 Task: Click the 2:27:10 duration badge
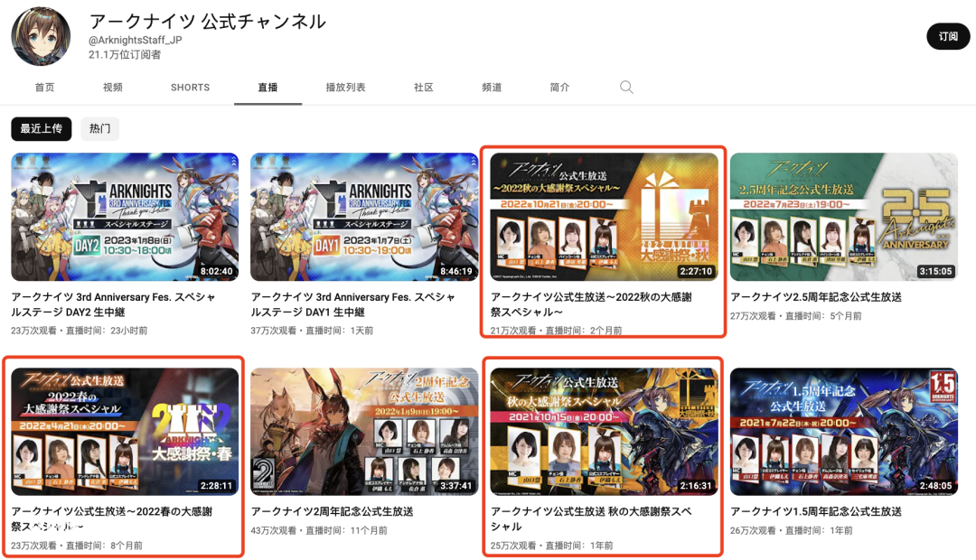pyautogui.click(x=696, y=271)
